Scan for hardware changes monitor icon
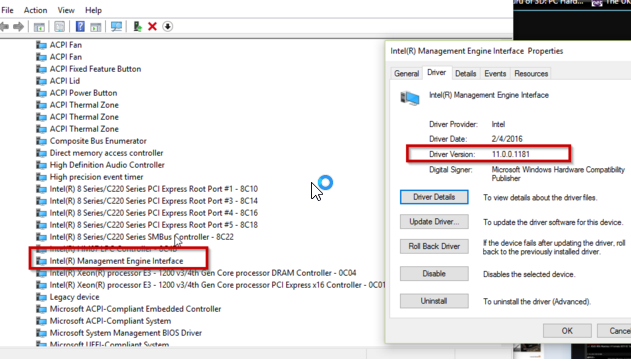Image resolution: width=631 pixels, height=361 pixels. tap(117, 27)
